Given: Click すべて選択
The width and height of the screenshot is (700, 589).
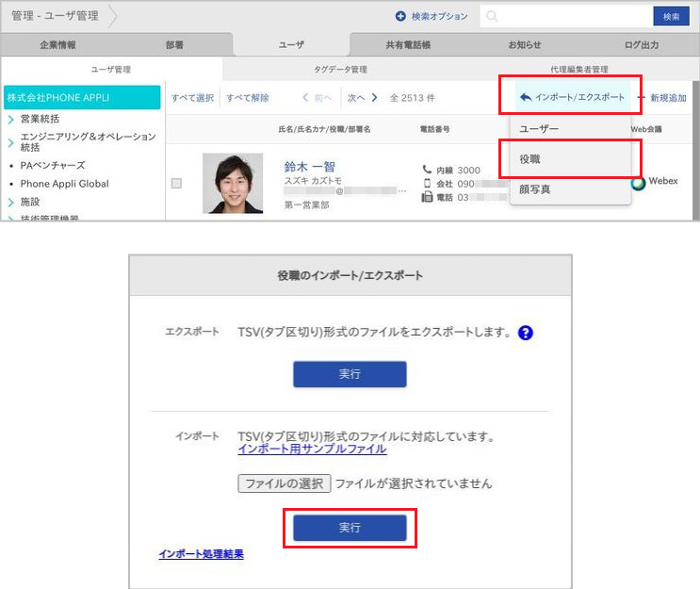Looking at the screenshot, I should click(x=192, y=98).
